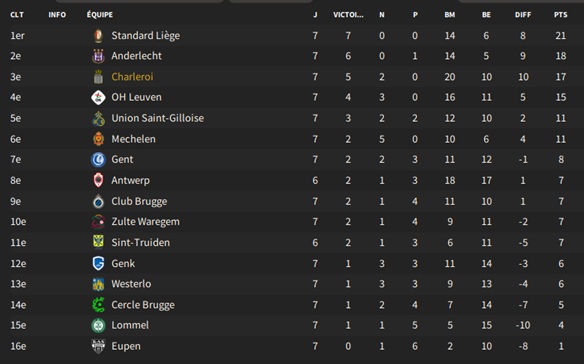Click the VICTOI... column header

[348, 15]
